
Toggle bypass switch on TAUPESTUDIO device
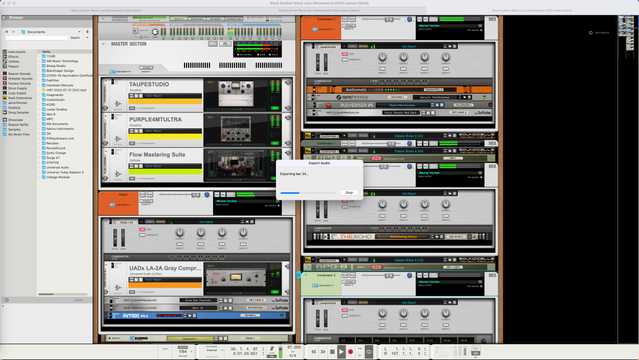pos(112,82)
